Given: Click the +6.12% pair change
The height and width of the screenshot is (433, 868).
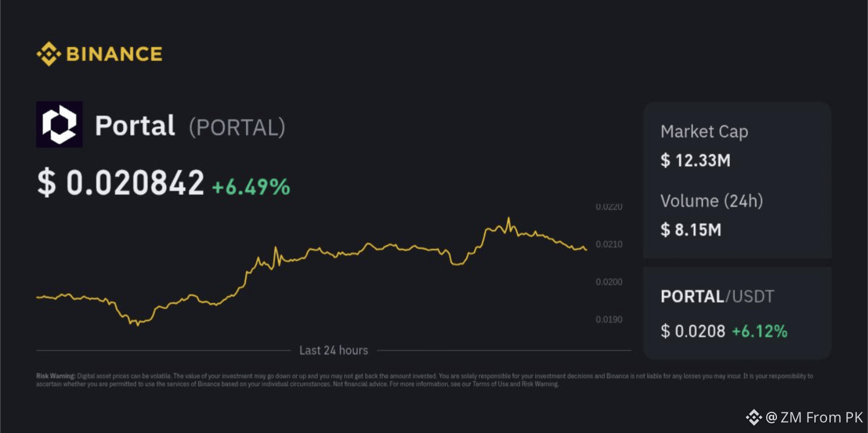Looking at the screenshot, I should (x=759, y=331).
